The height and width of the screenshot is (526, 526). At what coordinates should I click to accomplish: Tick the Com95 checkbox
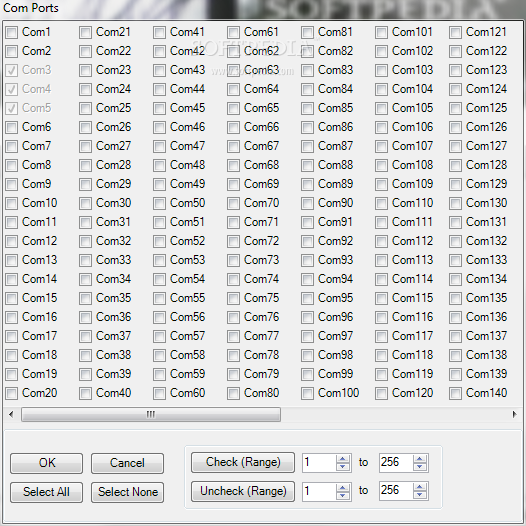(308, 298)
